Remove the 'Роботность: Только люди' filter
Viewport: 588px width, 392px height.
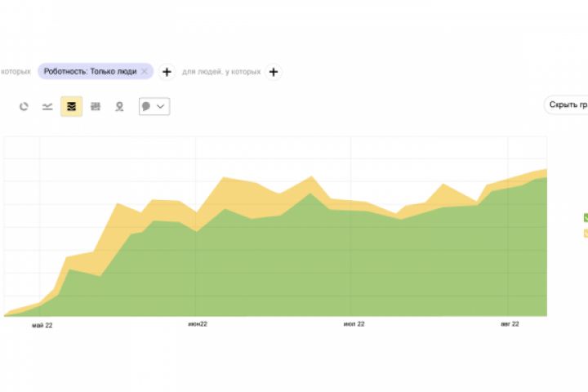(145, 72)
